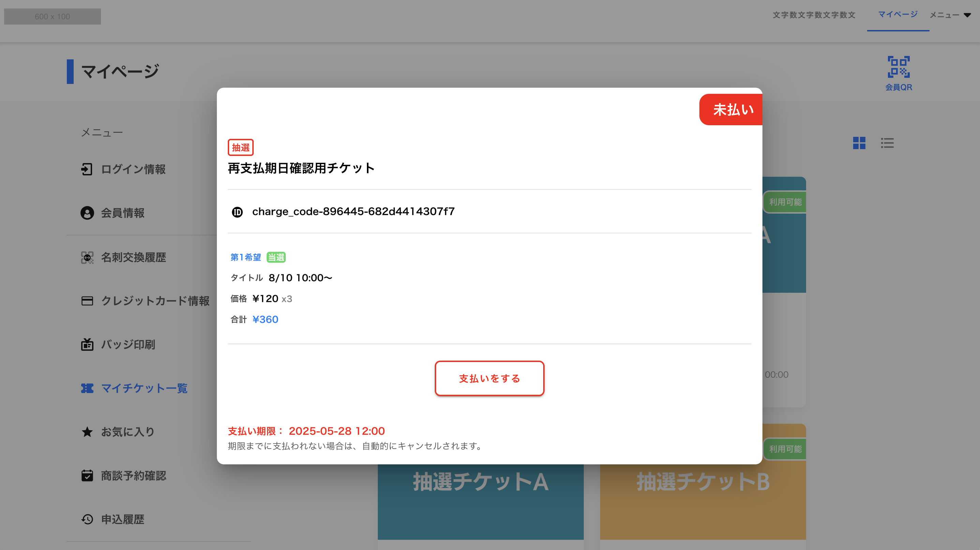The image size is (980, 550).
Task: Click the login info arrow icon
Action: point(87,169)
